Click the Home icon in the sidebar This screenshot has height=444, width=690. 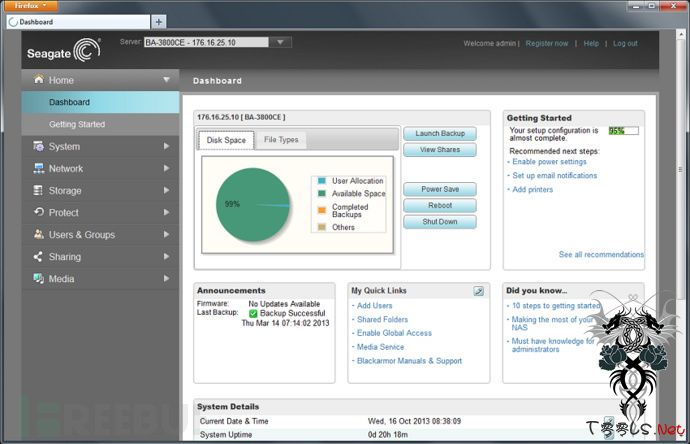tap(38, 80)
